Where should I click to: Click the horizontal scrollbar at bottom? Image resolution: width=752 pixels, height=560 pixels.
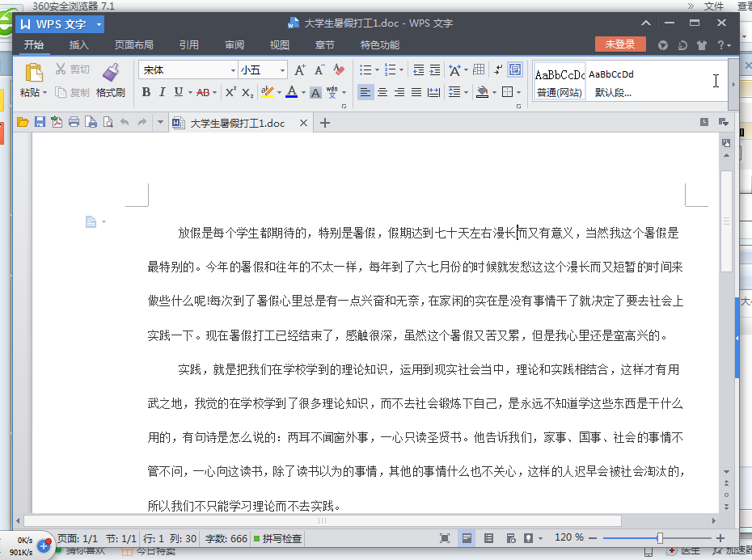coord(323,520)
